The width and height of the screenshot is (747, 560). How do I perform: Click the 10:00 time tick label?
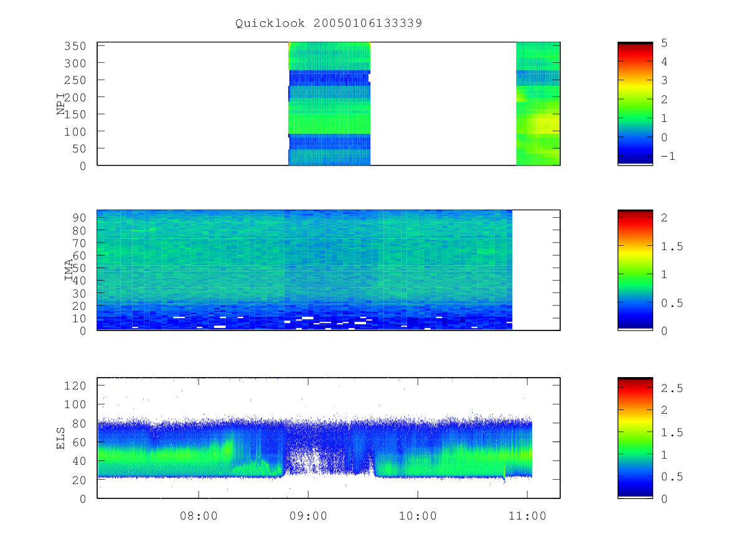point(418,516)
